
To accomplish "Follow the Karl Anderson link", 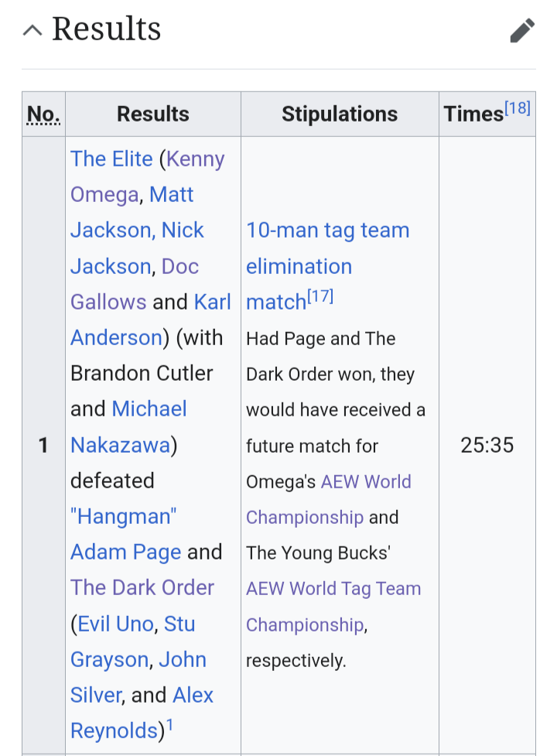I will tap(212, 302).
